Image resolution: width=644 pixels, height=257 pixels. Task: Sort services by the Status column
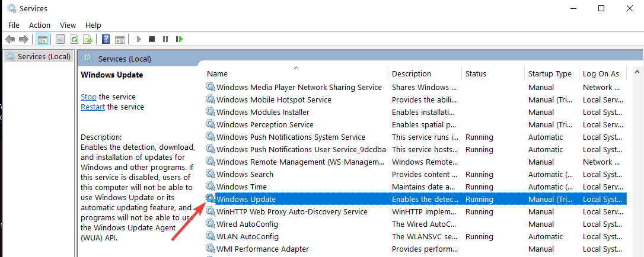tap(476, 74)
